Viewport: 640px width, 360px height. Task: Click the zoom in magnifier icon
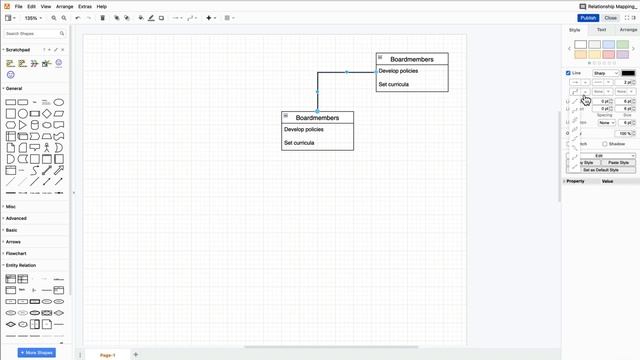coord(54,18)
